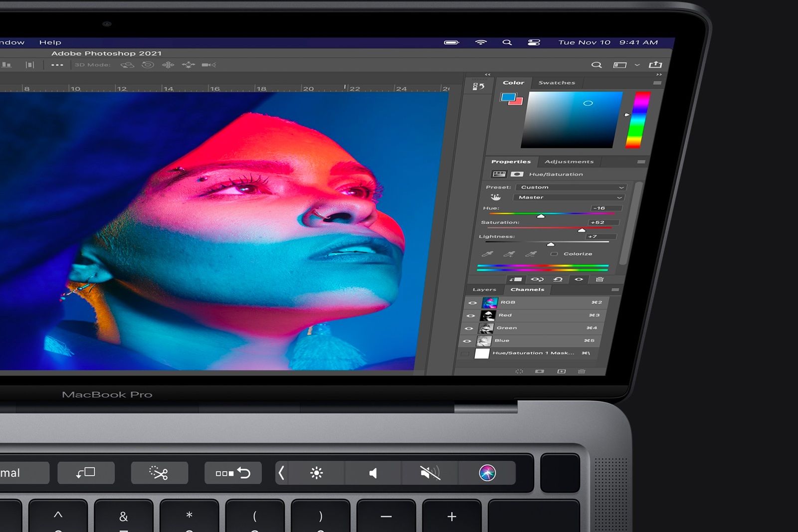This screenshot has height=532, width=798.
Task: Click the clip-to-layer icon below the Properties panel
Action: pyautogui.click(x=515, y=279)
